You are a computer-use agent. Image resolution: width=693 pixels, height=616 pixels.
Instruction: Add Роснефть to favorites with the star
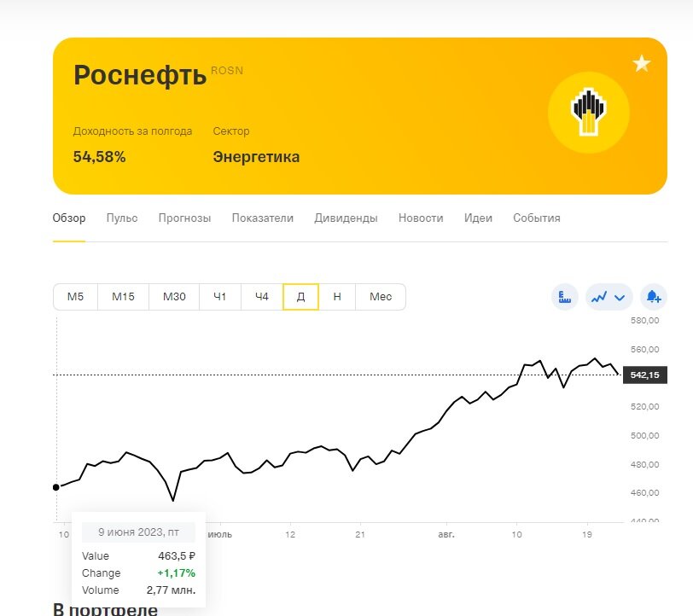tap(641, 61)
